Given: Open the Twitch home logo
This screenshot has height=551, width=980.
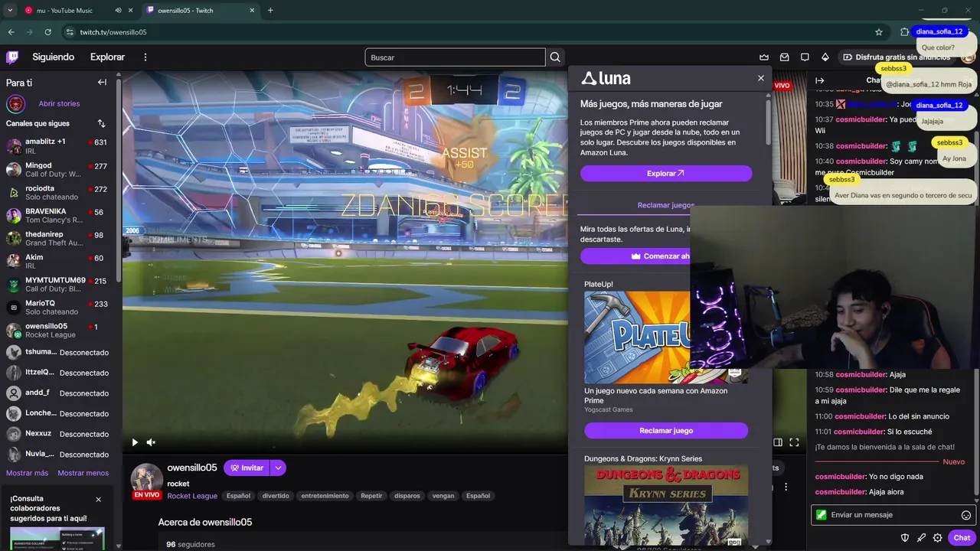Looking at the screenshot, I should (12, 57).
